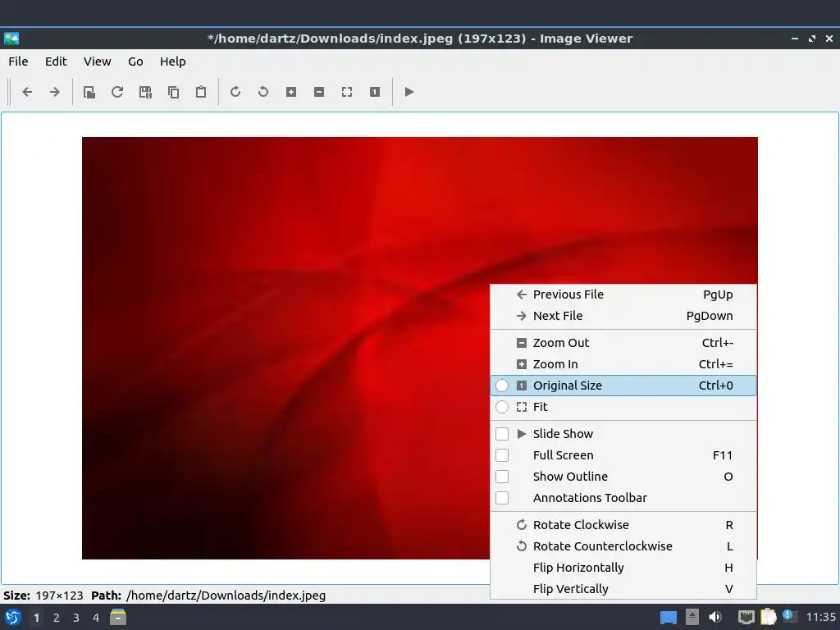840x630 pixels.
Task: Click the image path in status bar
Action: 226,596
